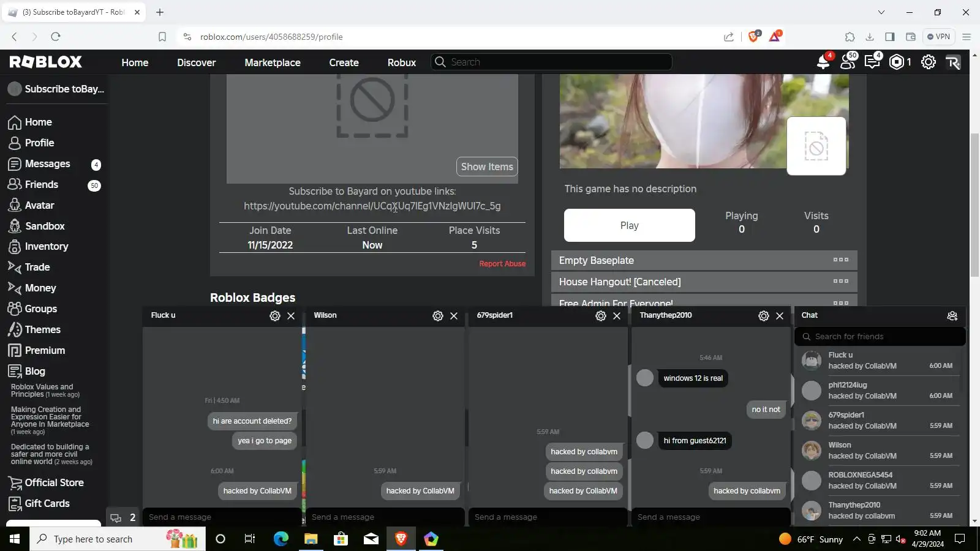Share this page via address bar icon
This screenshot has width=980, height=551.
[x=729, y=37]
